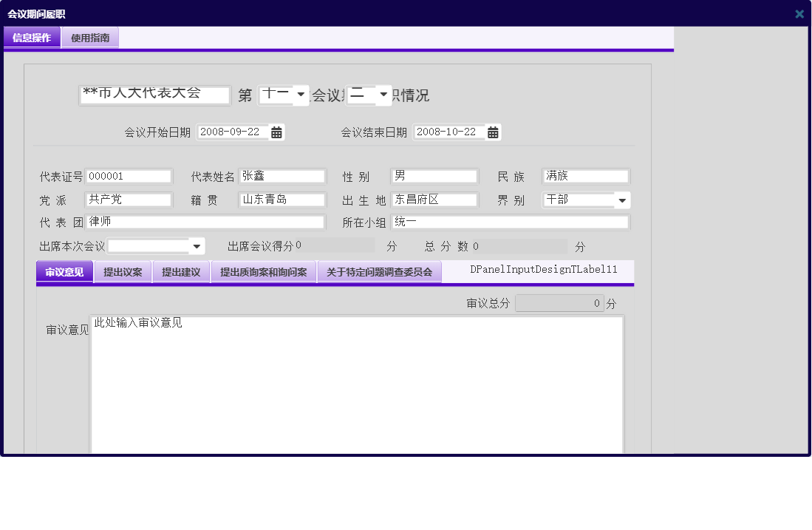The width and height of the screenshot is (812, 530).
Task: Expand the 界别 dropdown showing 干部
Action: pos(622,200)
